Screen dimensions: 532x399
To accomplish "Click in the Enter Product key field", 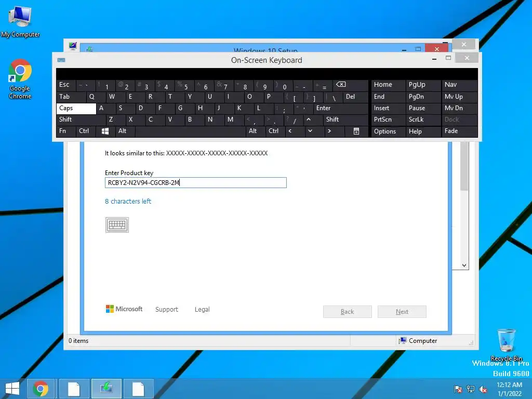I will (196, 183).
